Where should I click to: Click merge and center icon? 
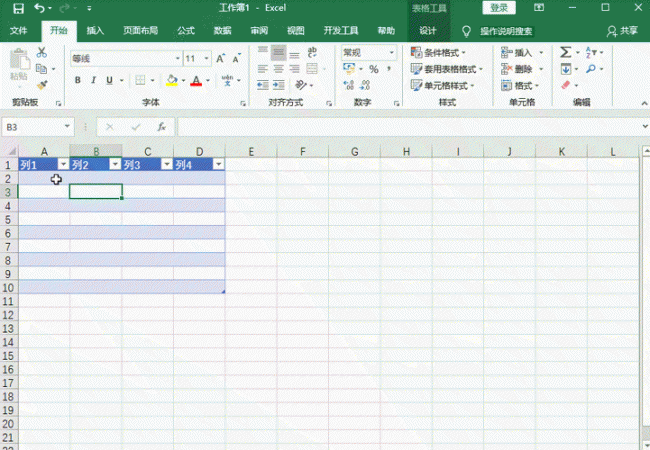[312, 69]
